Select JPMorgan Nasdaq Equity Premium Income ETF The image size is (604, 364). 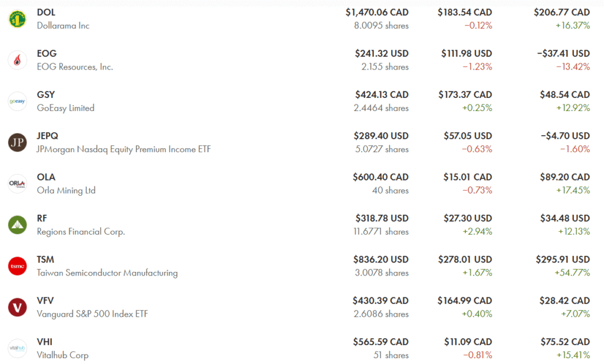[123, 149]
